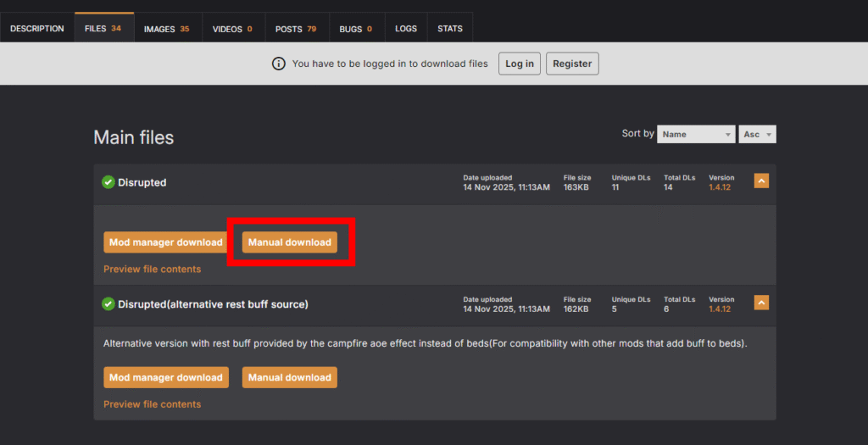Click green checkmark for alternative rest buff file
Image resolution: width=868 pixels, height=445 pixels.
[108, 303]
